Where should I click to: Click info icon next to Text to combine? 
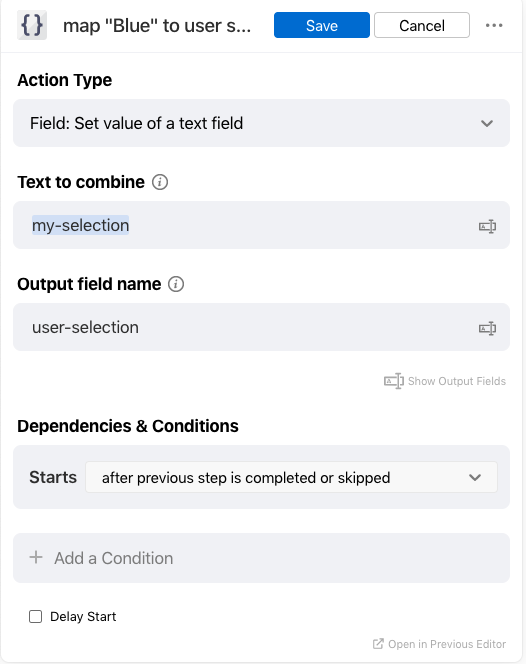coord(160,182)
